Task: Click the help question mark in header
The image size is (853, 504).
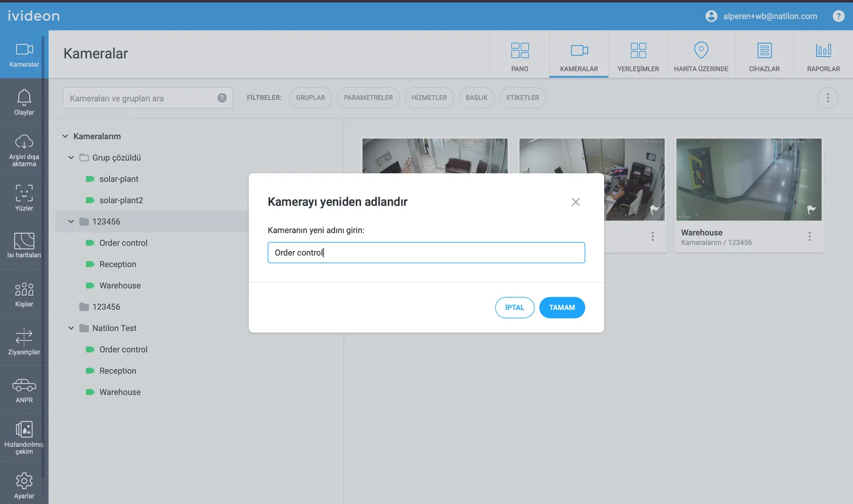Action: tap(839, 16)
